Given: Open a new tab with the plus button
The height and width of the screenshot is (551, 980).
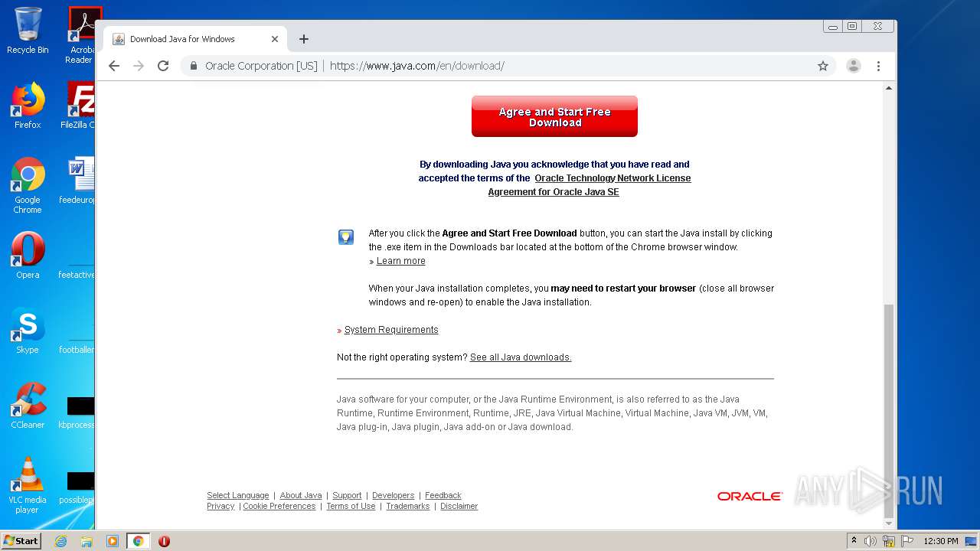Looking at the screenshot, I should [x=304, y=39].
